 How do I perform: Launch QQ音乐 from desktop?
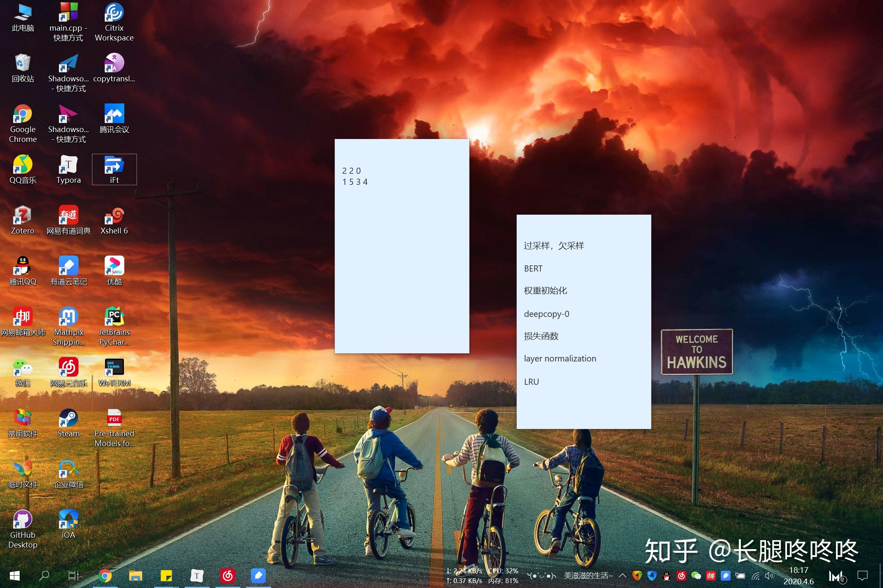coord(23,170)
